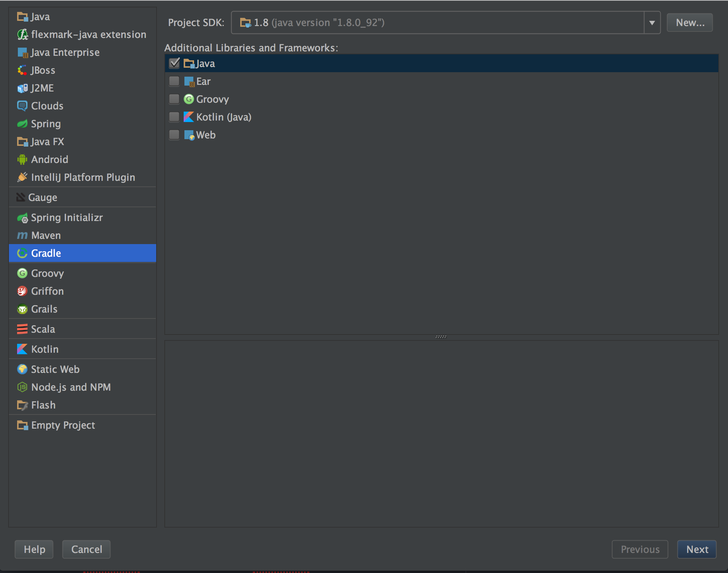
Task: Click the Web framework label
Action: coord(206,135)
